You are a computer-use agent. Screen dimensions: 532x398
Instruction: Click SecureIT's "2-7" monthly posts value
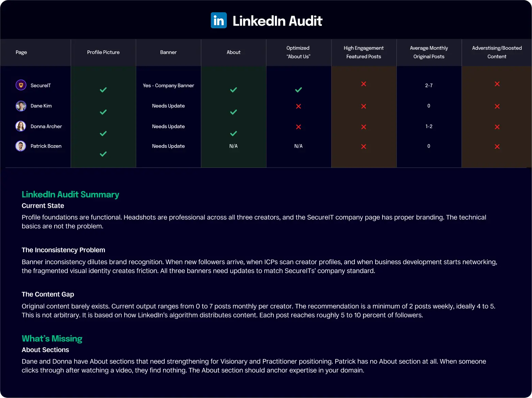click(429, 86)
